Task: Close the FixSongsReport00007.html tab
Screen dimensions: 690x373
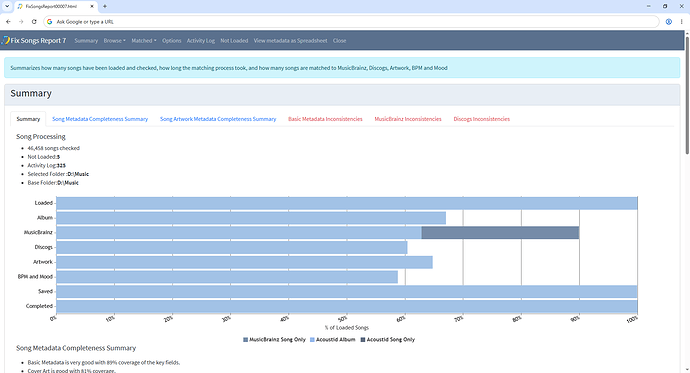Action: coord(92,7)
